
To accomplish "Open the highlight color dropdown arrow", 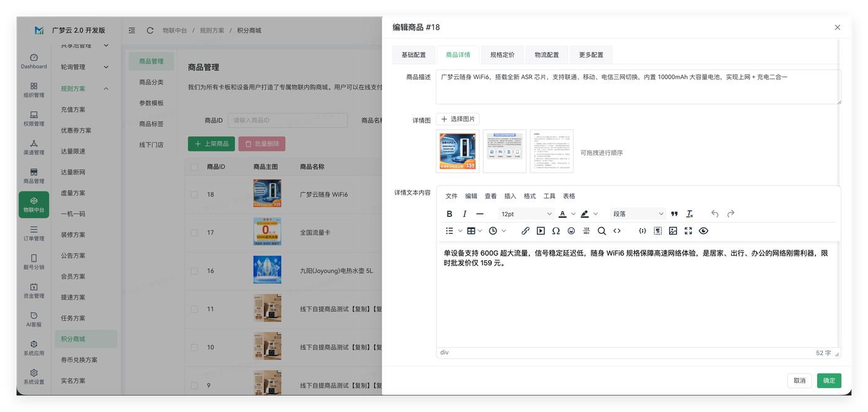I will (595, 214).
